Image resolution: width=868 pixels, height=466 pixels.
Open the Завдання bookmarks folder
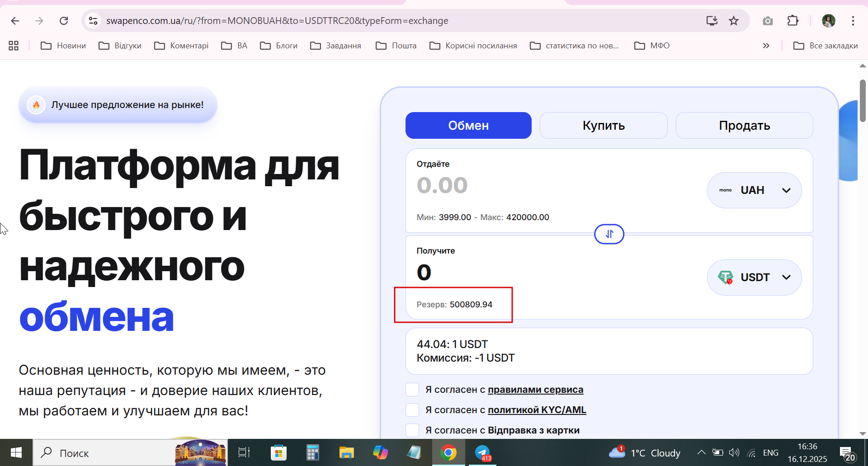tap(336, 46)
